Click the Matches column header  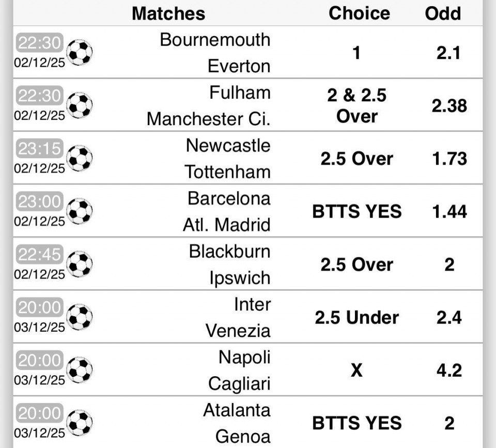click(x=168, y=13)
